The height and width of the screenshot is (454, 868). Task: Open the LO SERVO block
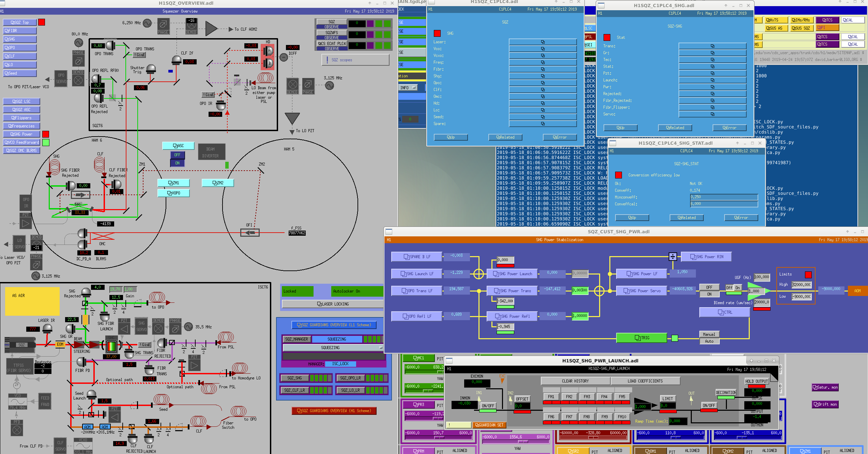click(19, 243)
